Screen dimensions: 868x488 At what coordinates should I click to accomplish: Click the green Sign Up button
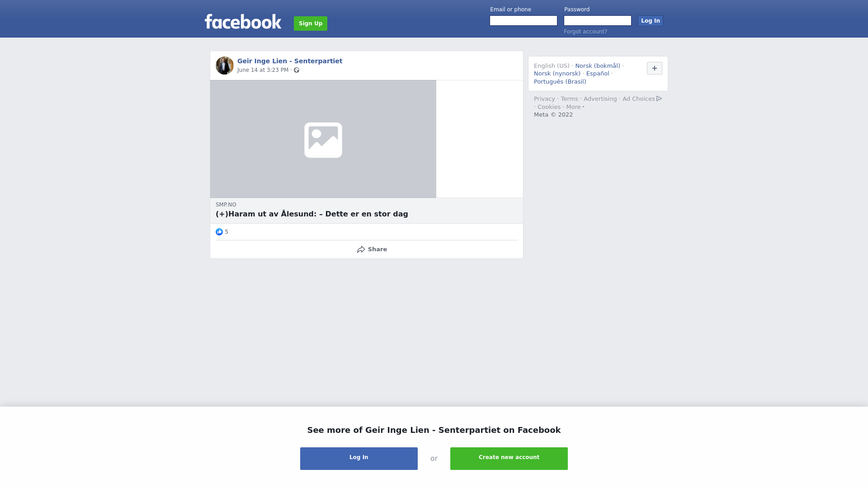[x=311, y=23]
